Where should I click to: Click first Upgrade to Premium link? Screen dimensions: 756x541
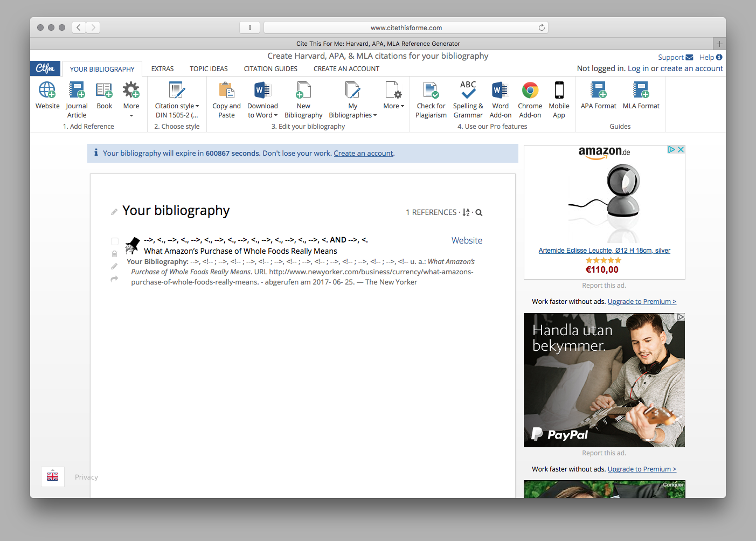[x=642, y=302]
